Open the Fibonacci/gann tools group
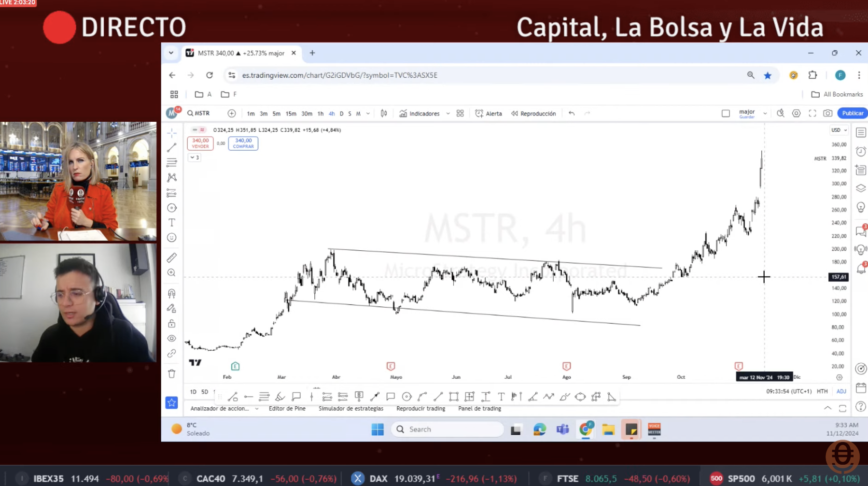The image size is (868, 486). coord(172,163)
